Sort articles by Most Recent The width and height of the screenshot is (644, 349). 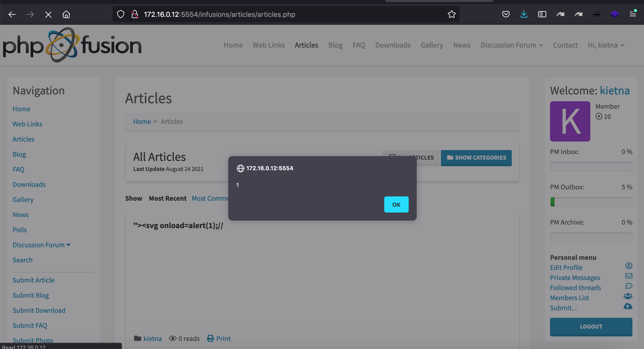(167, 198)
